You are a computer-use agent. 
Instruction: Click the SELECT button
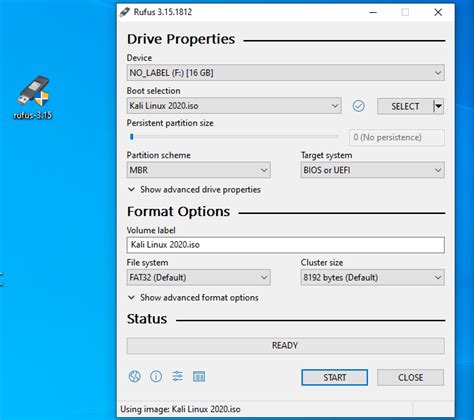(x=405, y=106)
